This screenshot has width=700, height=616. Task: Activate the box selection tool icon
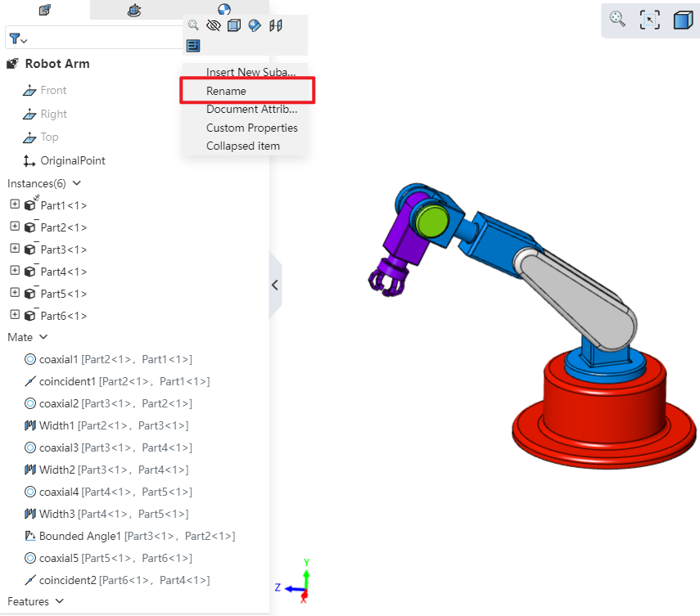tap(649, 20)
